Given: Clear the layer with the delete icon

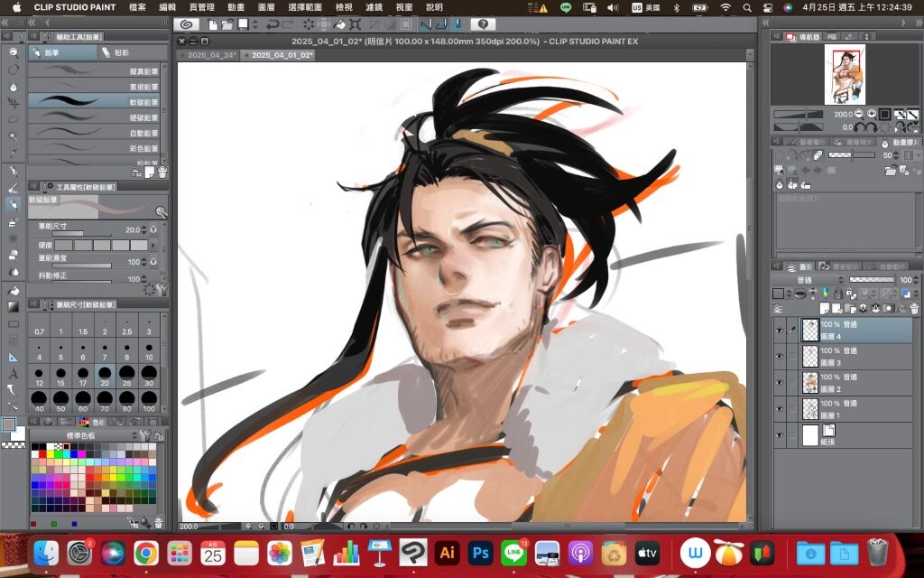Looking at the screenshot, I should click(x=309, y=24).
